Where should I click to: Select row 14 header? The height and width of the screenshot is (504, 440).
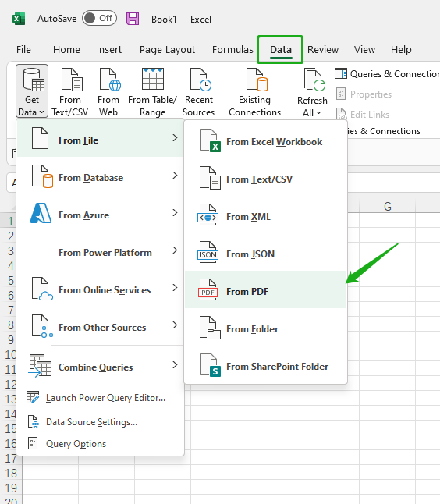[x=11, y=414]
